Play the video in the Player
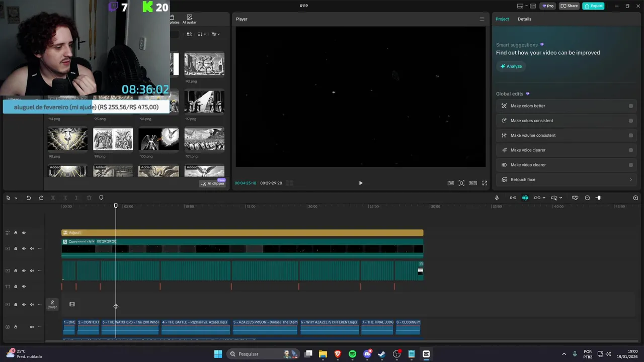644x362 pixels. 361,183
